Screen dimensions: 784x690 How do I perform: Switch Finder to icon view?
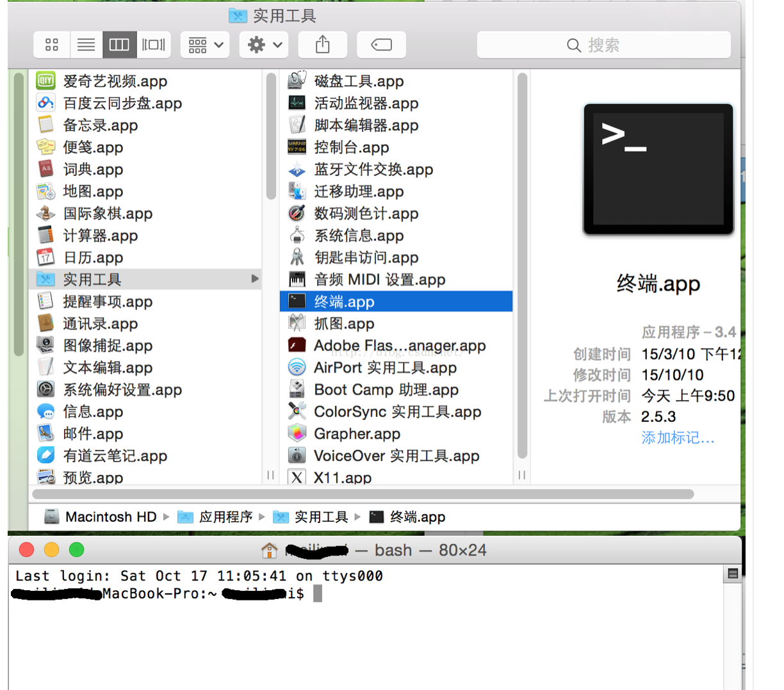click(x=52, y=45)
